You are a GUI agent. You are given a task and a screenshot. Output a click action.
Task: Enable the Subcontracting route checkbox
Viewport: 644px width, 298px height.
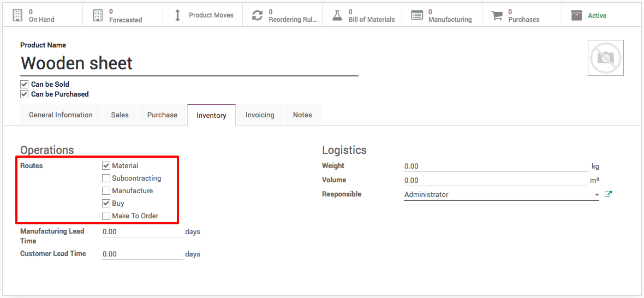[106, 178]
